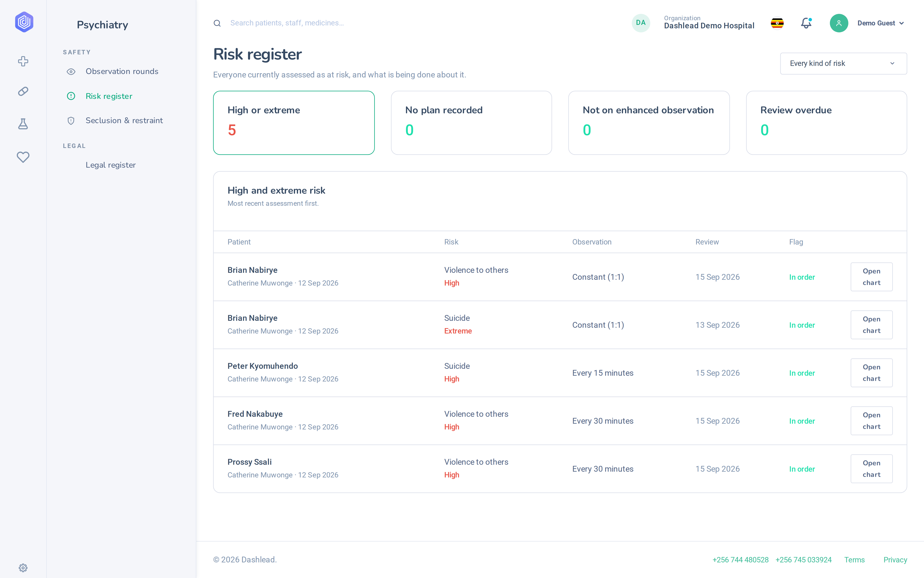This screenshot has height=578, width=924.
Task: Click the 13 Sep 2026 review date
Action: point(717,325)
